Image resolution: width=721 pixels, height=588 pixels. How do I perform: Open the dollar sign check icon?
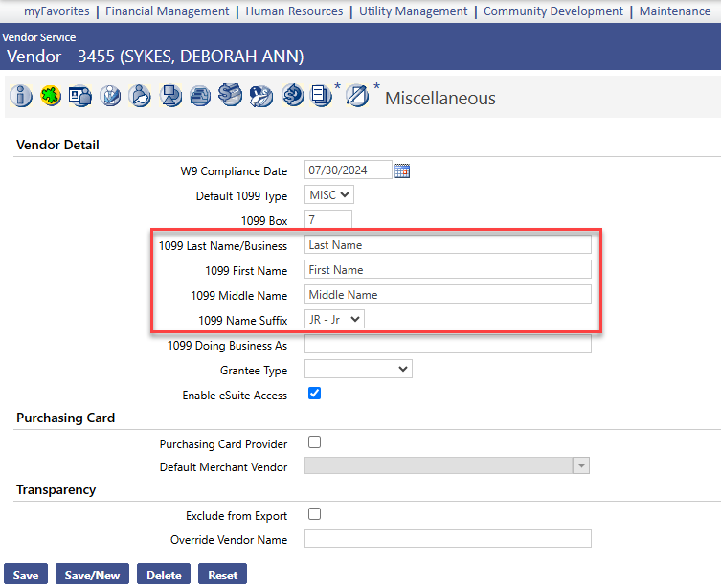231,95
